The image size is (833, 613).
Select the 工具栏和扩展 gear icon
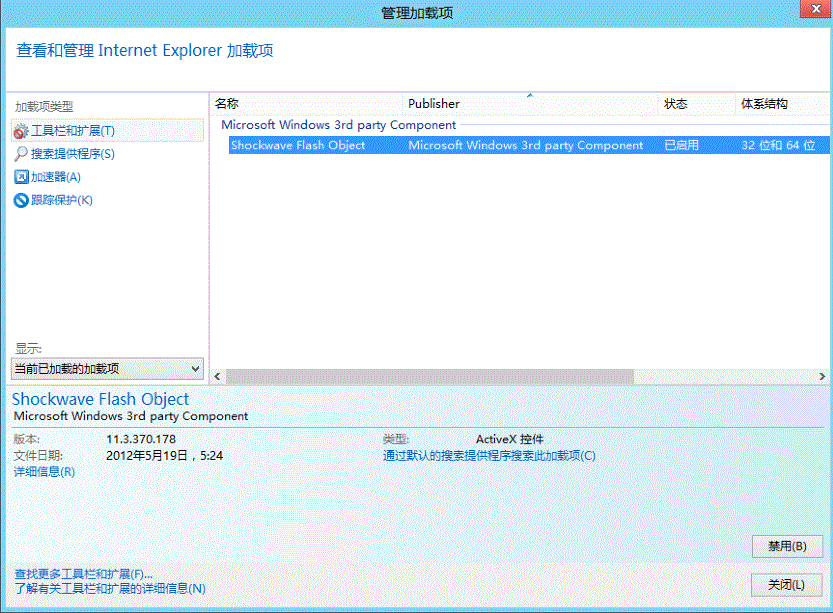pyautogui.click(x=23, y=130)
